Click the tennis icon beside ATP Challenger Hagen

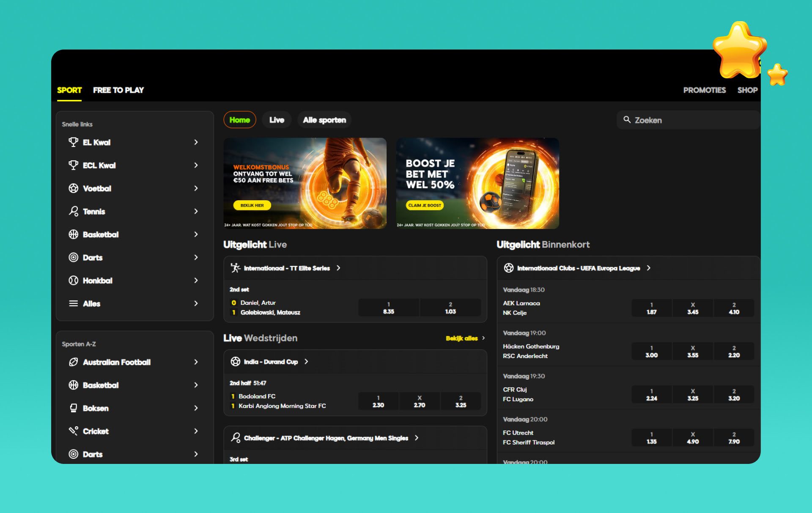pyautogui.click(x=235, y=438)
